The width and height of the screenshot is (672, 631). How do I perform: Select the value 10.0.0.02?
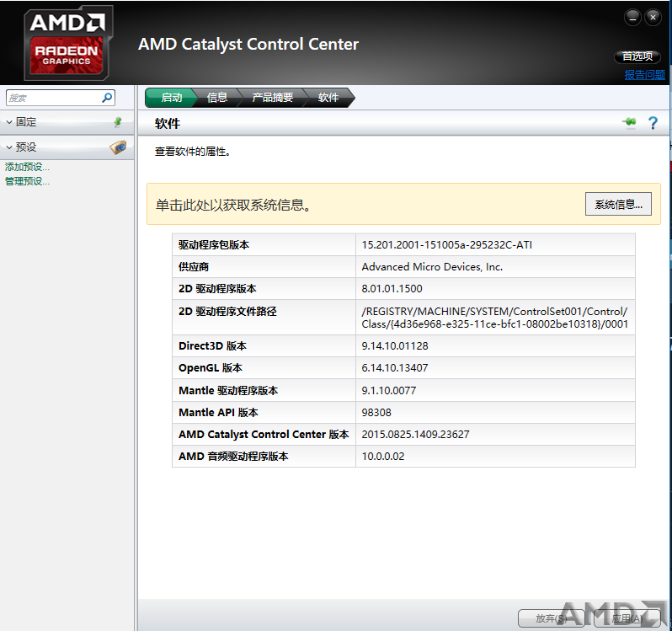pos(382,456)
